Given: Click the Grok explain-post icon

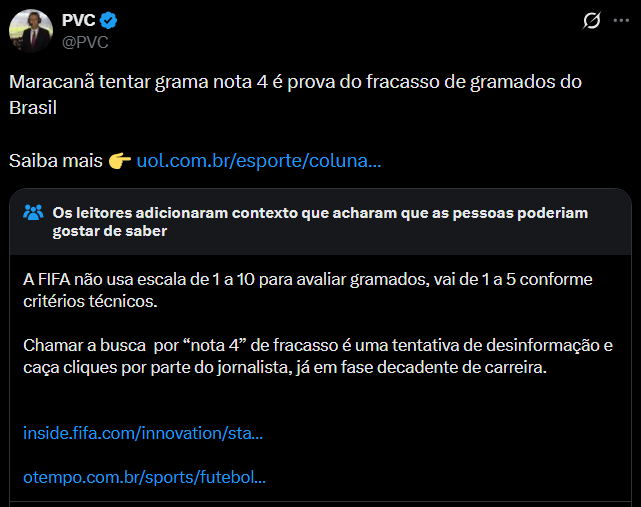Looking at the screenshot, I should click(591, 20).
